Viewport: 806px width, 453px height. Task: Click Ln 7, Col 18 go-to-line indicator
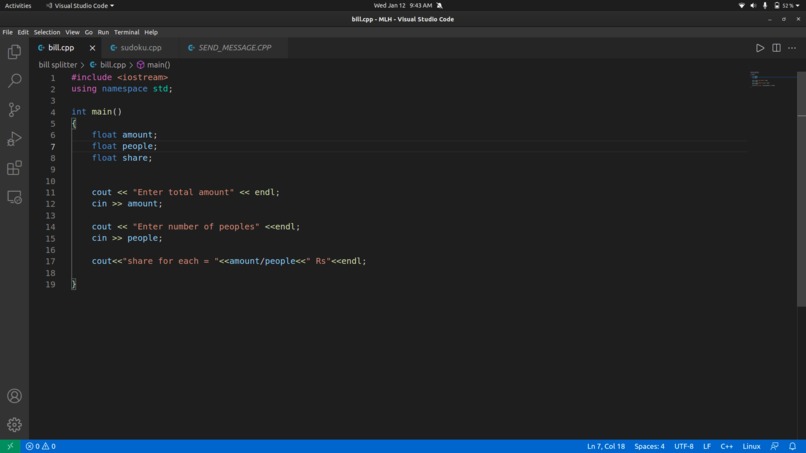[606, 446]
